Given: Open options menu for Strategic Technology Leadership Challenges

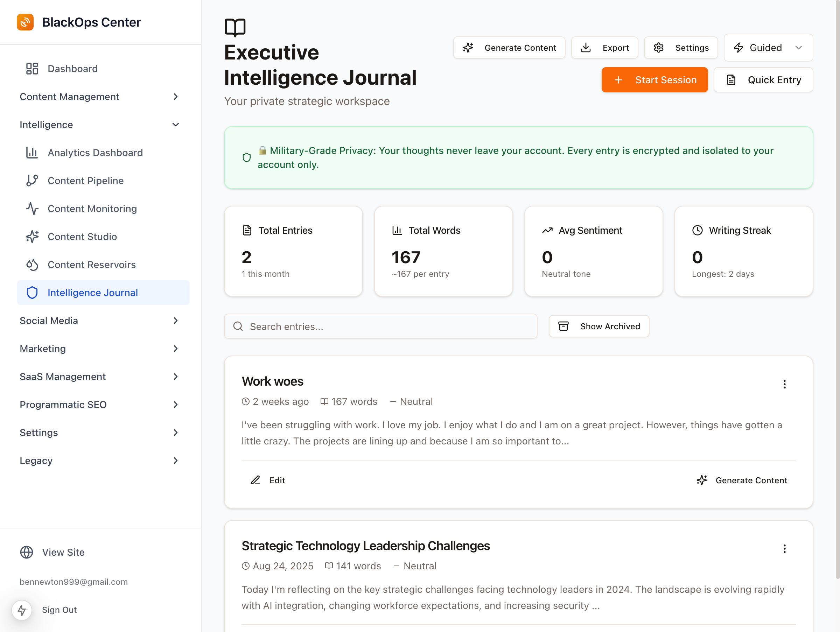Looking at the screenshot, I should (x=785, y=548).
